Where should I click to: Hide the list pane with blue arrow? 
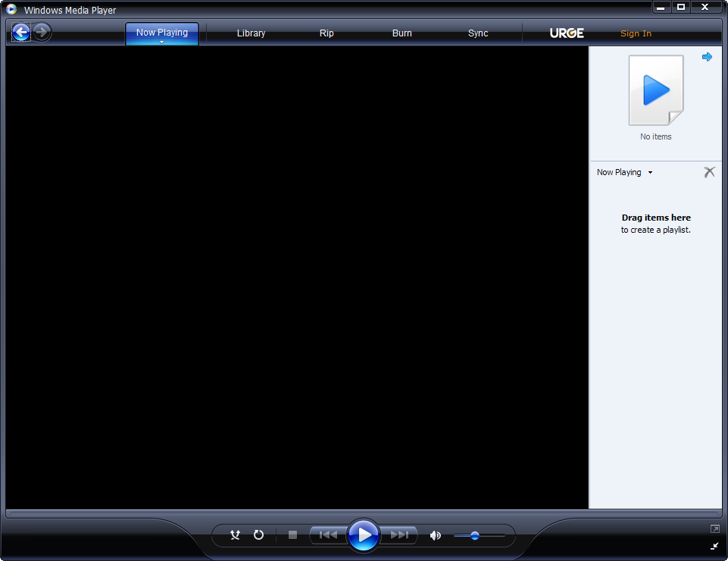click(x=707, y=57)
